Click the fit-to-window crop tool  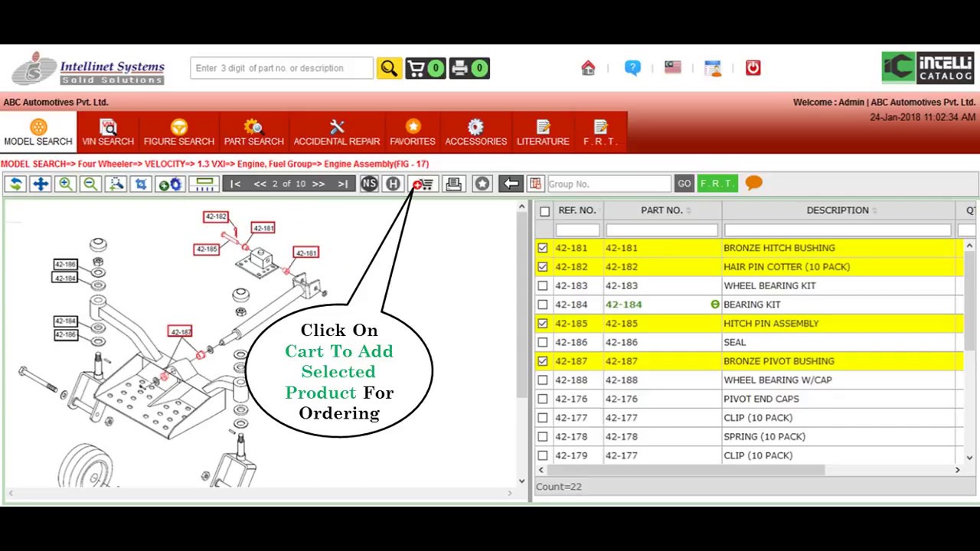(141, 184)
